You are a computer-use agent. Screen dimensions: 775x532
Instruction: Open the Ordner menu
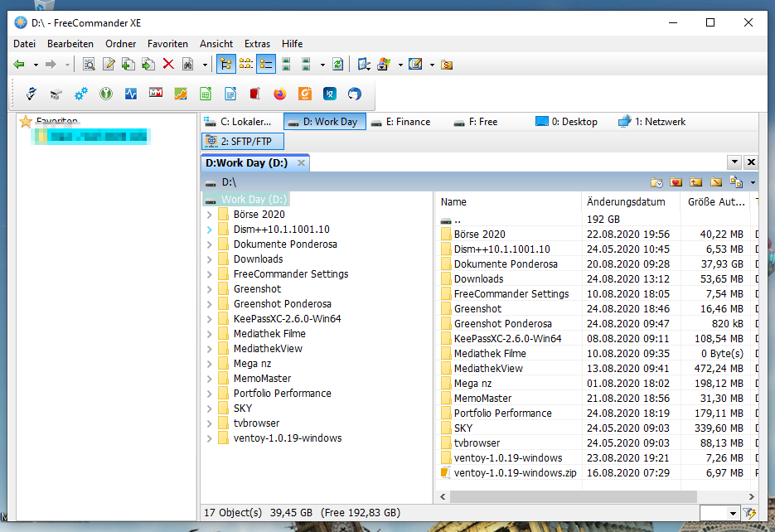click(x=120, y=43)
